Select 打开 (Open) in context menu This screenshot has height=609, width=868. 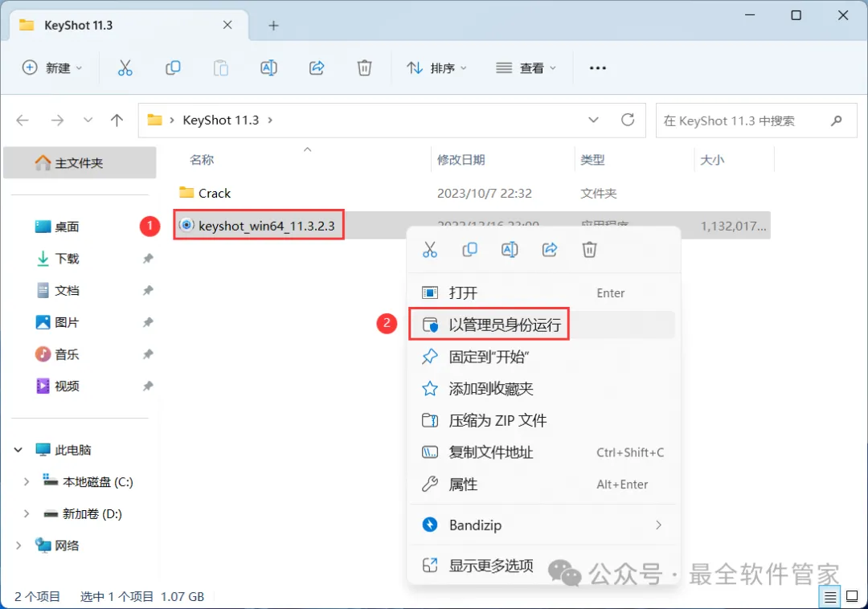pos(542,292)
